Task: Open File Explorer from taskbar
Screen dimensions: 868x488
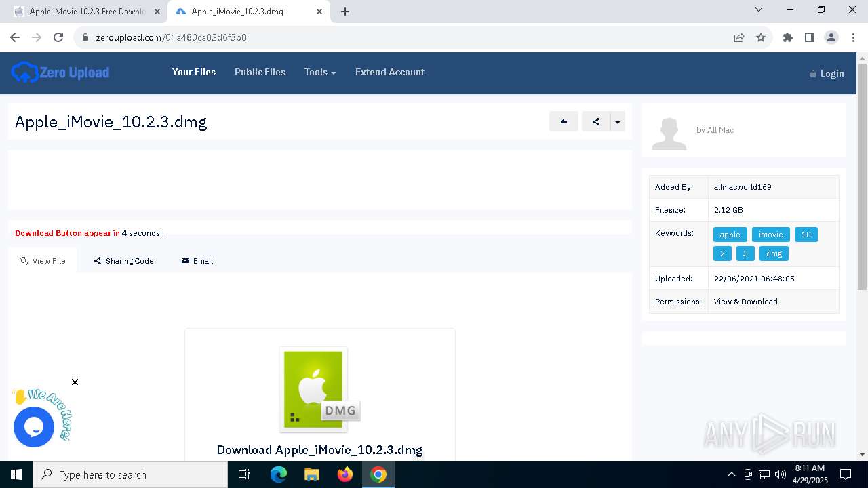Action: (311, 474)
